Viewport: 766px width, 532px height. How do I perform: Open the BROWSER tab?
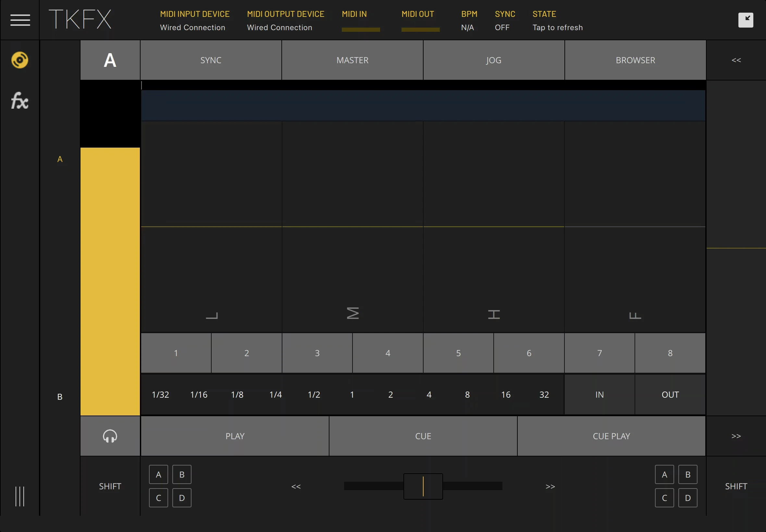(635, 60)
